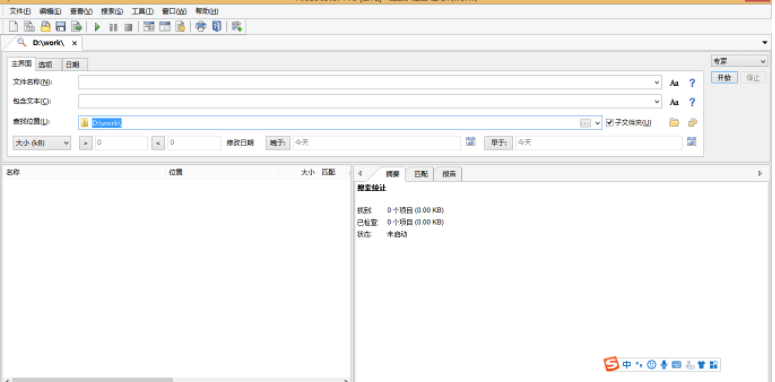Open the 帮助(H) menu
This screenshot has height=382, width=775.
click(x=207, y=11)
